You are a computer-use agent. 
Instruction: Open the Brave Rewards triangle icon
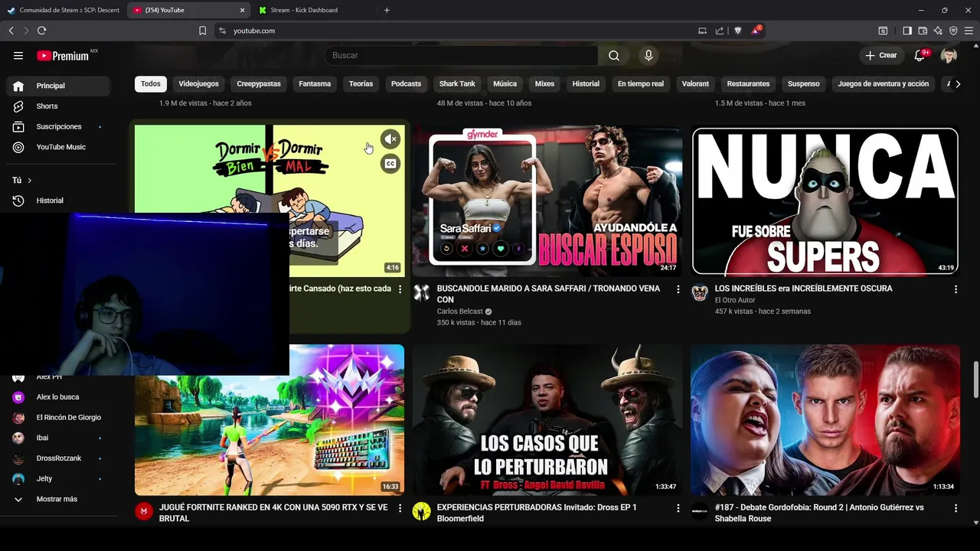[756, 31]
